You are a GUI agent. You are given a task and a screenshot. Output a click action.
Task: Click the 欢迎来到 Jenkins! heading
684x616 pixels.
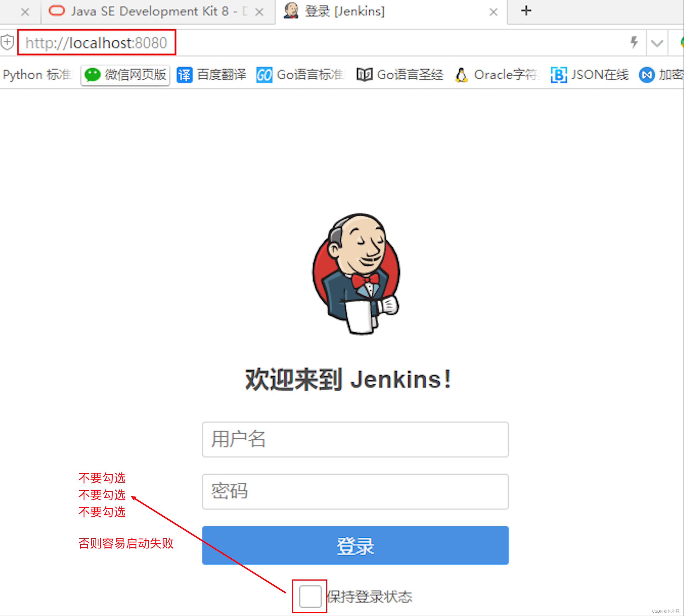click(348, 379)
